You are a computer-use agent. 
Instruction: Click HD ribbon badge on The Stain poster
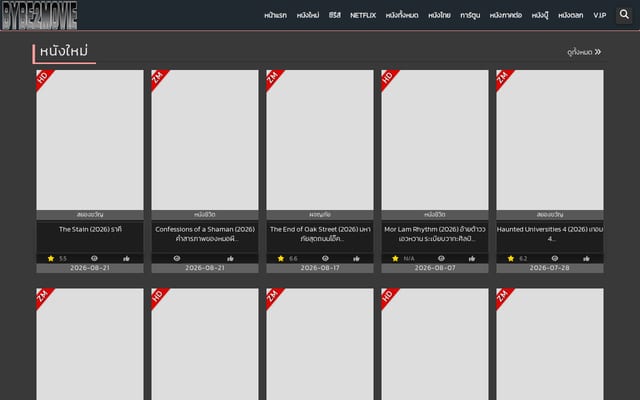click(x=43, y=77)
